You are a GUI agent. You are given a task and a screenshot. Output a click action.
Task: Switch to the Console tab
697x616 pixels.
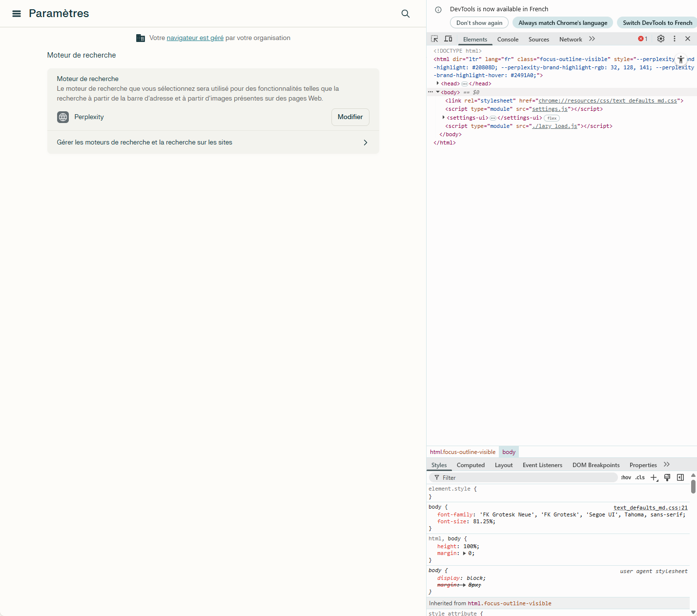pyautogui.click(x=508, y=40)
